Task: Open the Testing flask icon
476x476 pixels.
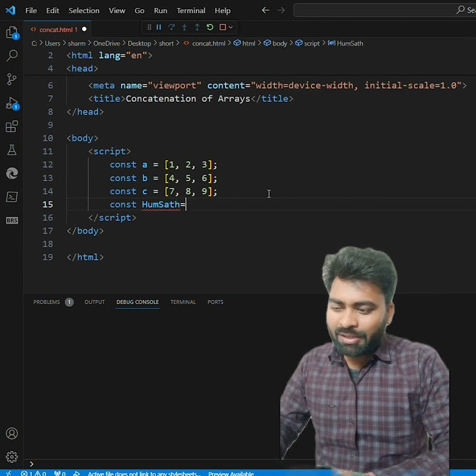Action: point(12,150)
